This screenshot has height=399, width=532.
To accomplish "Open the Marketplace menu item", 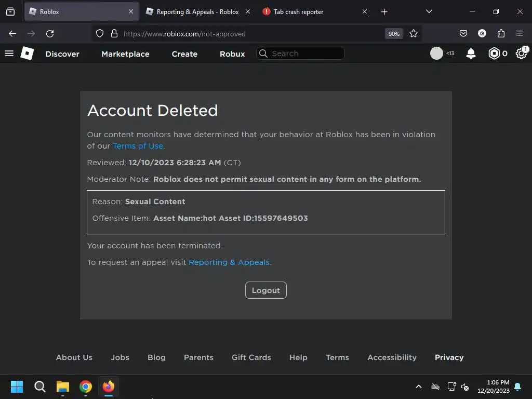I will click(125, 54).
